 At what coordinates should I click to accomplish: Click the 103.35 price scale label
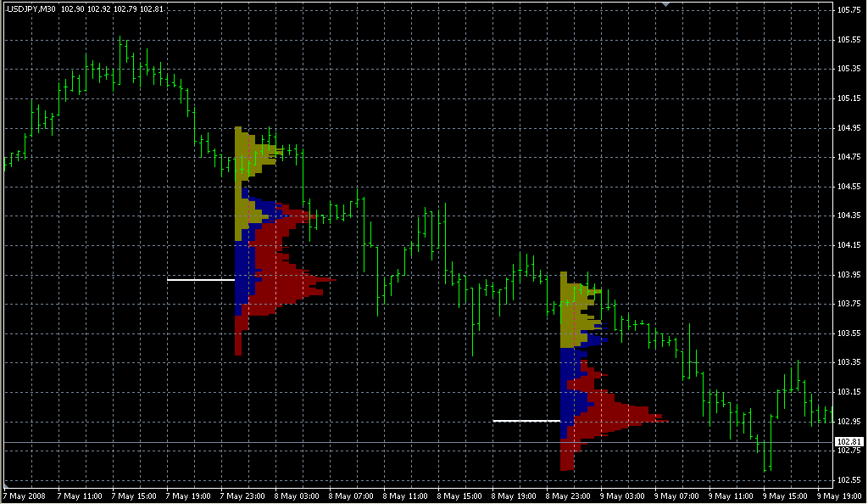[849, 362]
